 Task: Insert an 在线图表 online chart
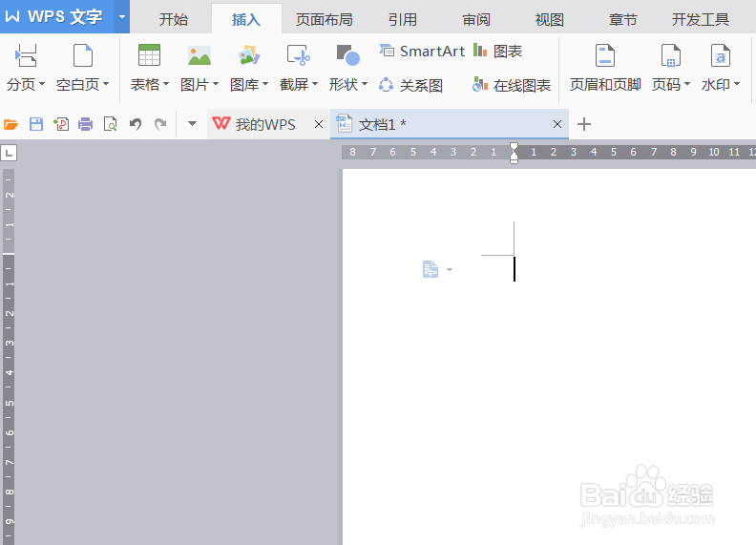coord(512,85)
